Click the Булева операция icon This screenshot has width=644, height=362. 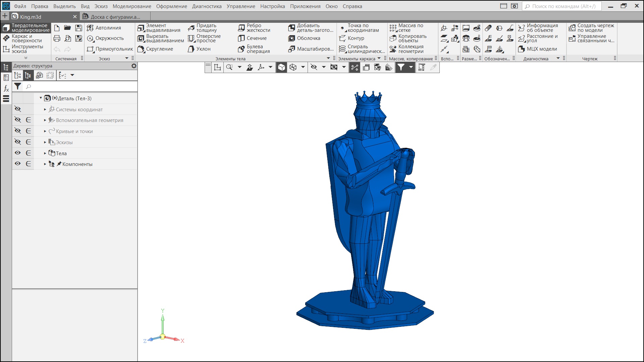pos(241,49)
